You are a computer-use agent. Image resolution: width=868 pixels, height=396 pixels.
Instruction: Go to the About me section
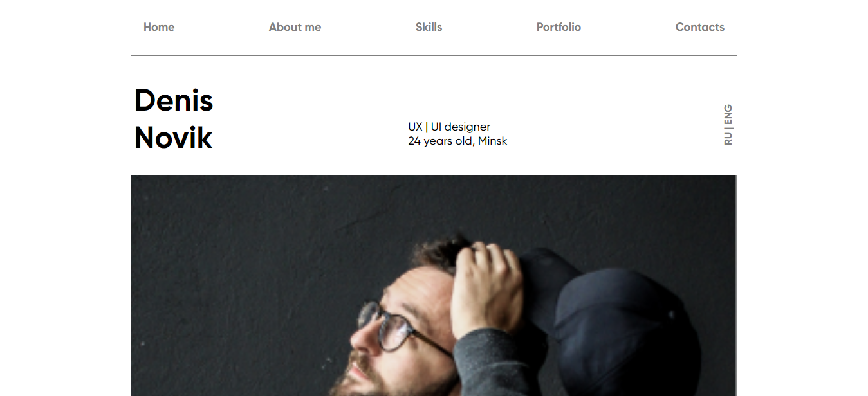(x=295, y=27)
